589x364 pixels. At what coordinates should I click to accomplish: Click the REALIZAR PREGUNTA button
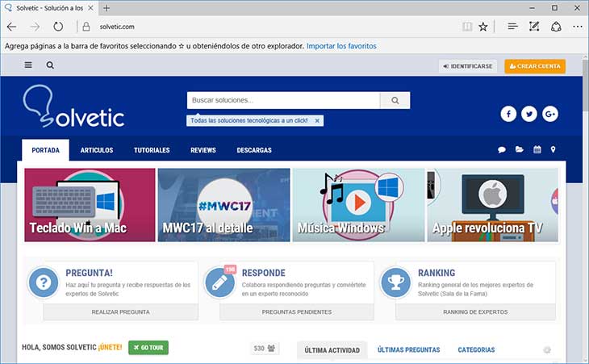coord(120,312)
